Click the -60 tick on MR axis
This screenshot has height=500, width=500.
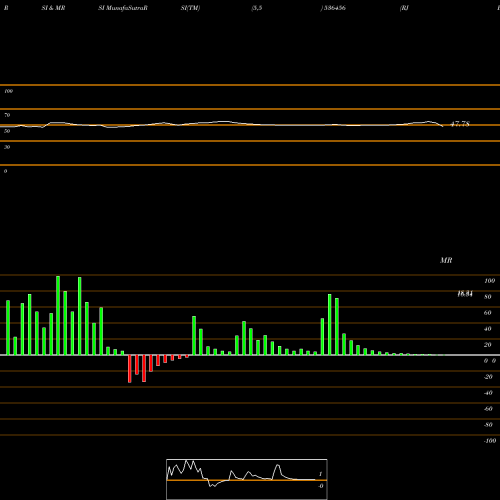(488, 409)
